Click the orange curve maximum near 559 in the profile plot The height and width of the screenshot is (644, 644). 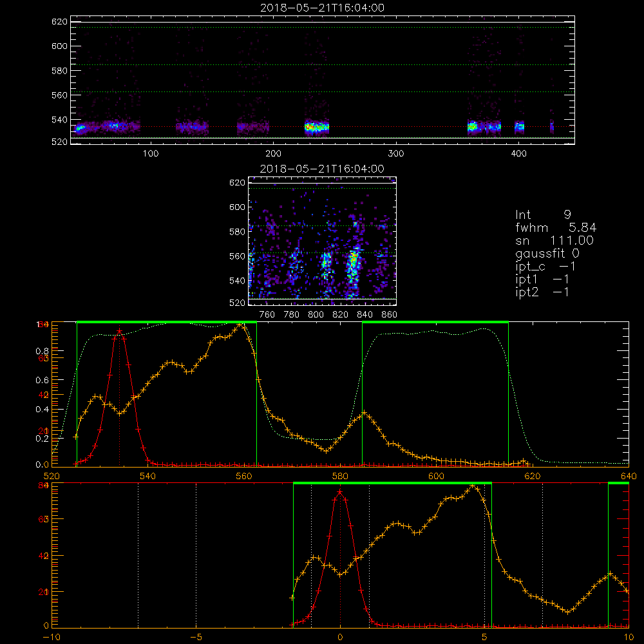pyautogui.click(x=240, y=325)
